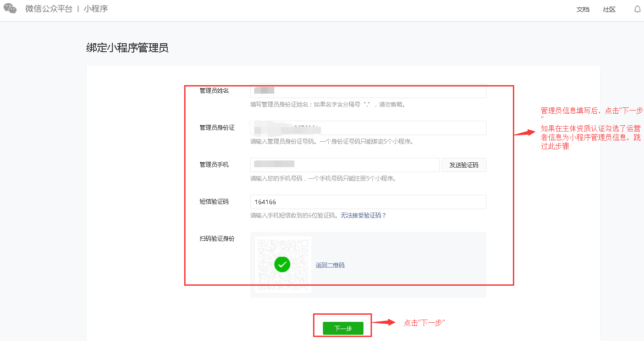
Task: Open the 社区 menu item
Action: 609,9
